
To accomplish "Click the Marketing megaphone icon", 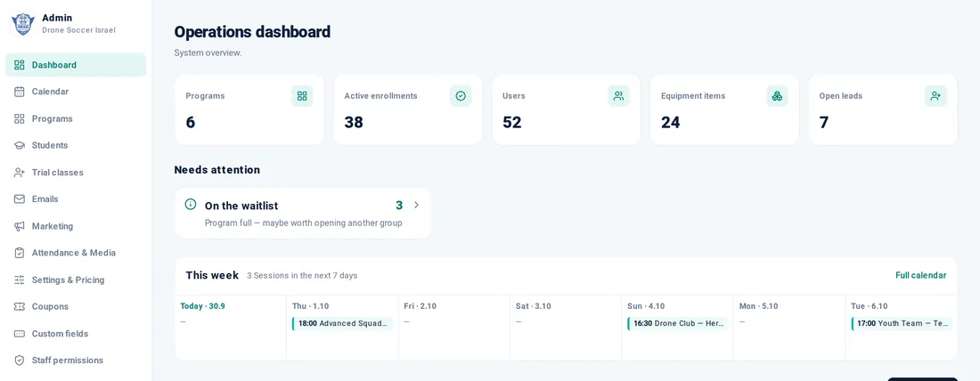I will click(20, 226).
